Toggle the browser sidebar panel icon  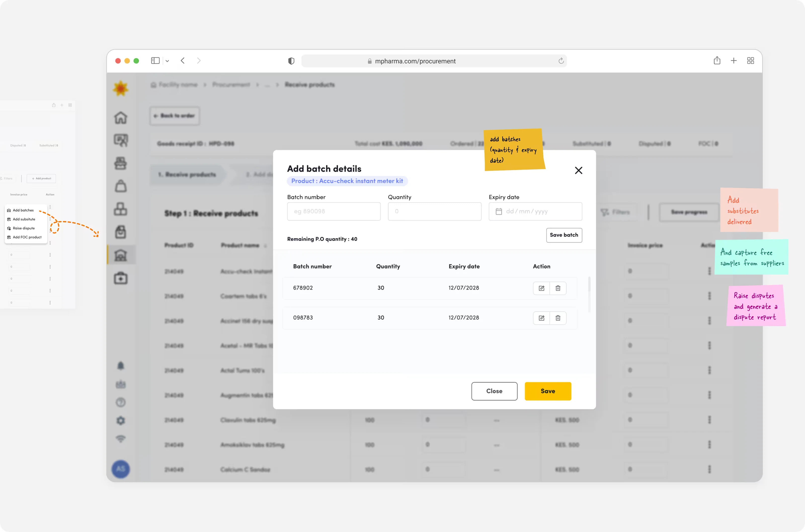point(155,61)
